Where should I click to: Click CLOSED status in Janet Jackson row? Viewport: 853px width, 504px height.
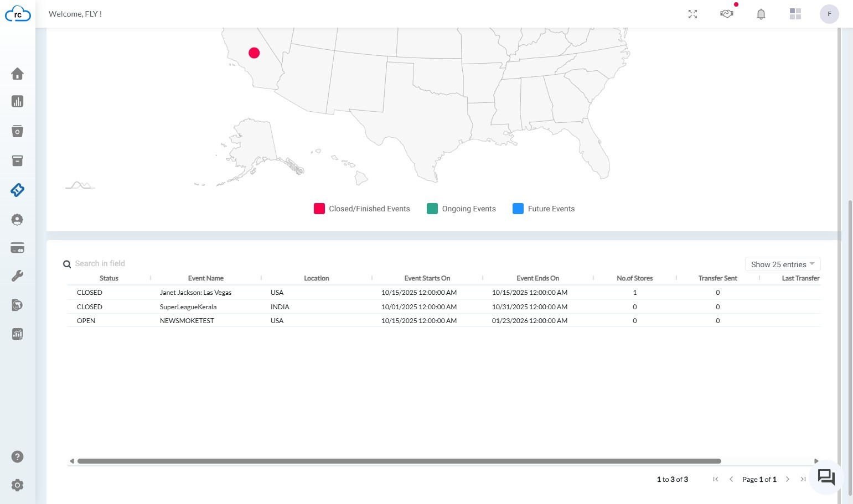tap(90, 293)
